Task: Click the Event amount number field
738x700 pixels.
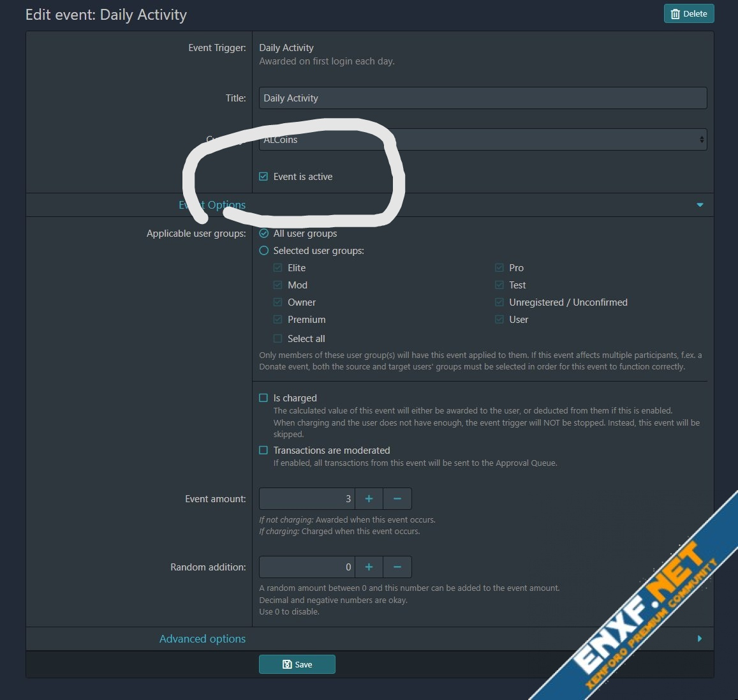Action: 307,498
